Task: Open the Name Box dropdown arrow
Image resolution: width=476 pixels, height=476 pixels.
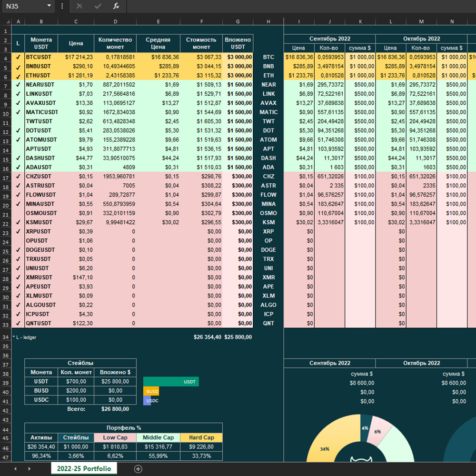Action: (x=49, y=6)
